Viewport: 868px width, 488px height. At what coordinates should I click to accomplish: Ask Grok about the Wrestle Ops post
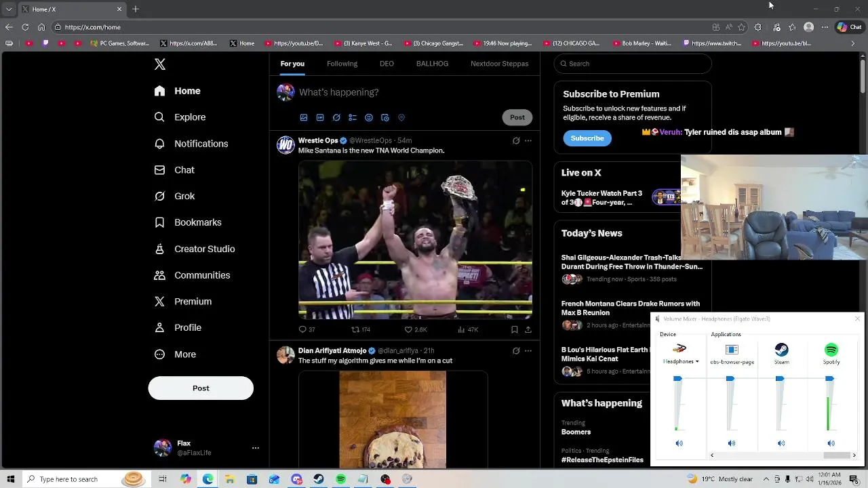coord(516,141)
